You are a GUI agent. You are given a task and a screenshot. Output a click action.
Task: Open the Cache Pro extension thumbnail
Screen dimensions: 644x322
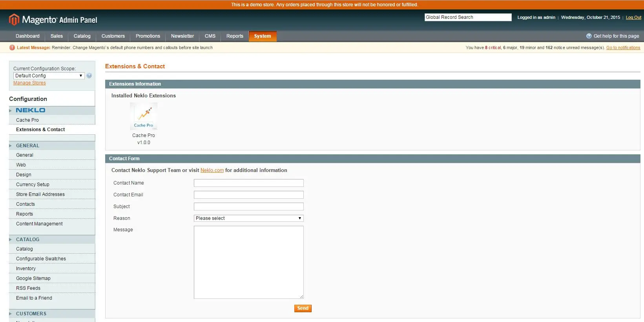[144, 116]
